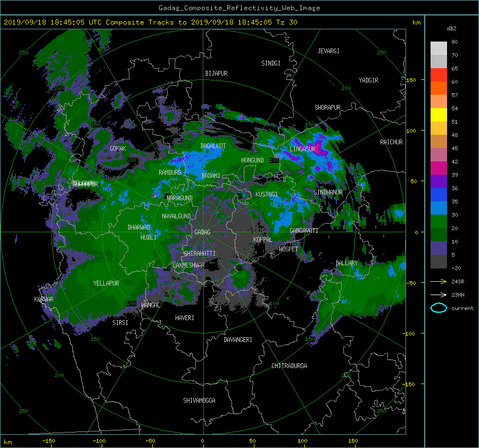The height and width of the screenshot is (448, 479).
Task: Click the BAGALKOT label
Action: tap(213, 146)
